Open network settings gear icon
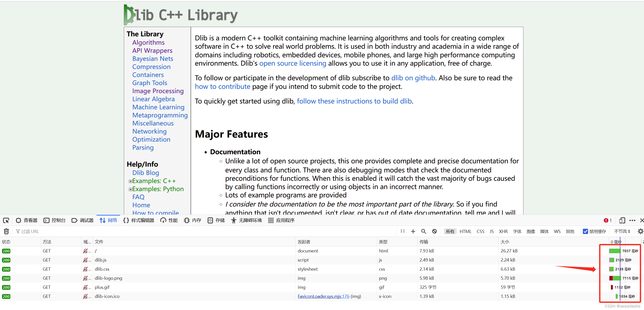The width and height of the screenshot is (644, 310). coord(640,231)
